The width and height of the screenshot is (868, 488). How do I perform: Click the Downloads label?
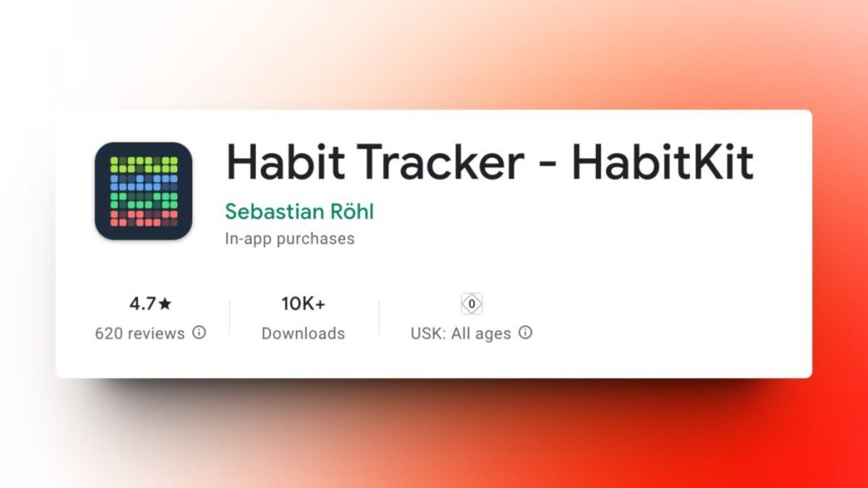tap(303, 333)
